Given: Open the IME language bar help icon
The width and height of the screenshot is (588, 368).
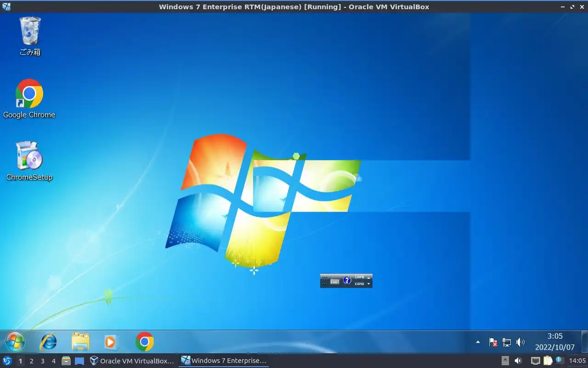Looking at the screenshot, I should pyautogui.click(x=347, y=280).
